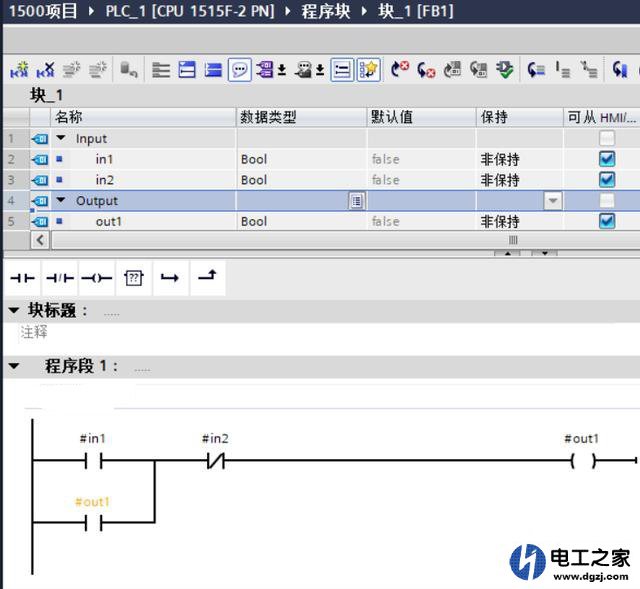Select the #in1 normally open contact
Image resolution: width=640 pixels, height=589 pixels.
click(93, 460)
